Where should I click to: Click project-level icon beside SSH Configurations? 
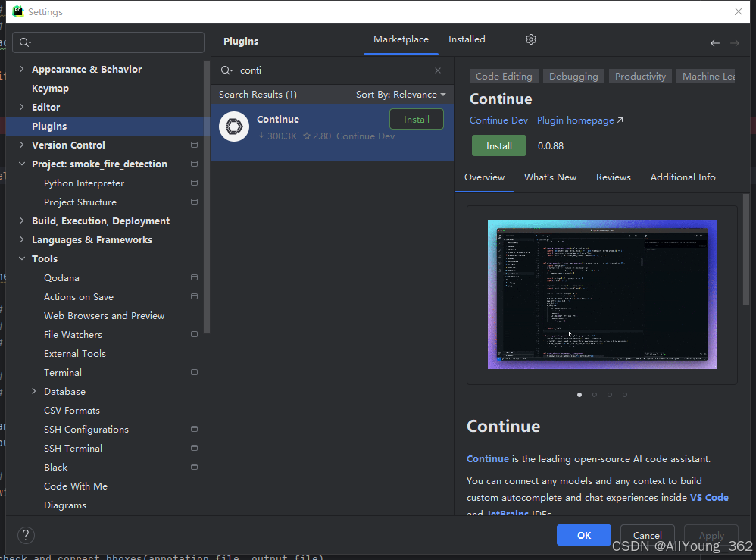(x=195, y=429)
